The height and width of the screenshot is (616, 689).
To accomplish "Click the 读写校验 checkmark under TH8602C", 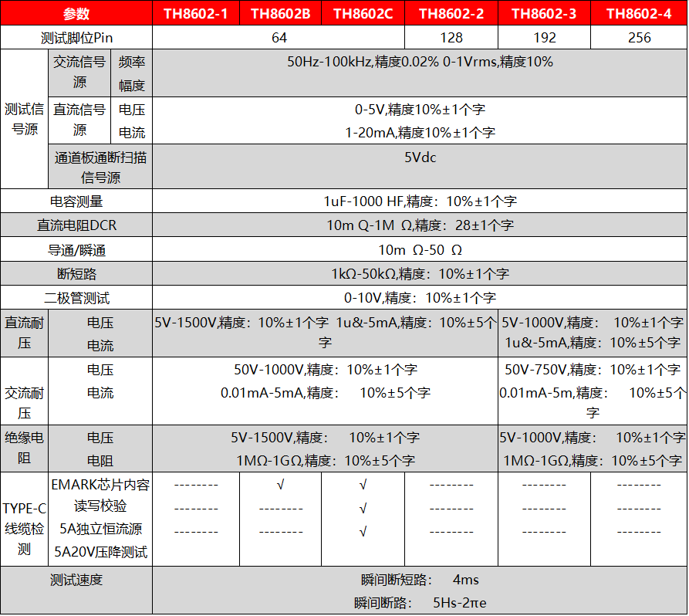I will pos(363,509).
